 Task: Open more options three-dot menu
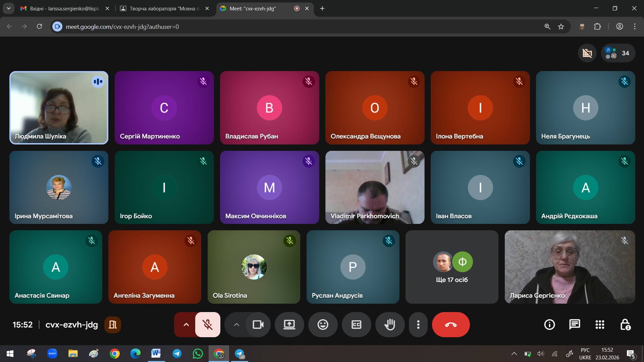point(418,324)
